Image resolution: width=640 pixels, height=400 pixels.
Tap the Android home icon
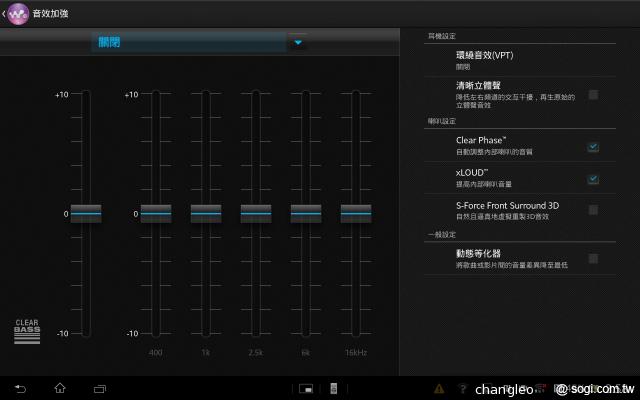[x=60, y=388]
